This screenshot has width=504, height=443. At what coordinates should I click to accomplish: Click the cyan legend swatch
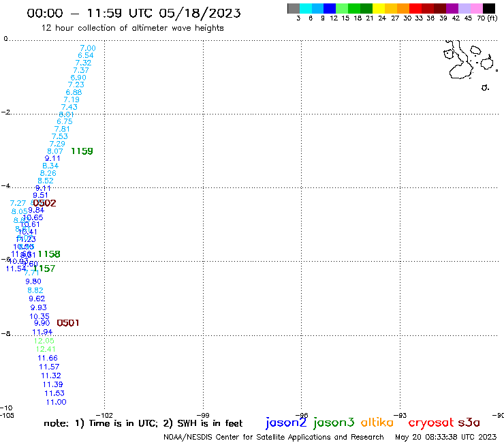(306, 8)
